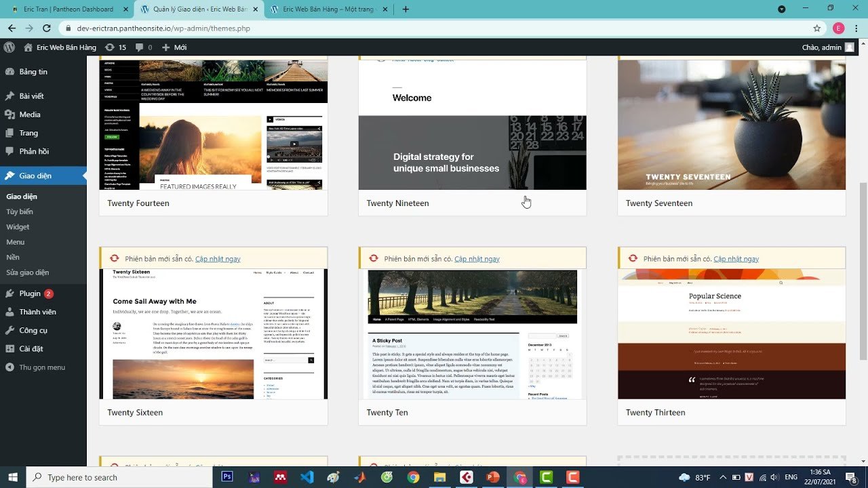Image resolution: width=868 pixels, height=488 pixels.
Task: Open the green Camtasia taskbar icon
Action: point(546,477)
